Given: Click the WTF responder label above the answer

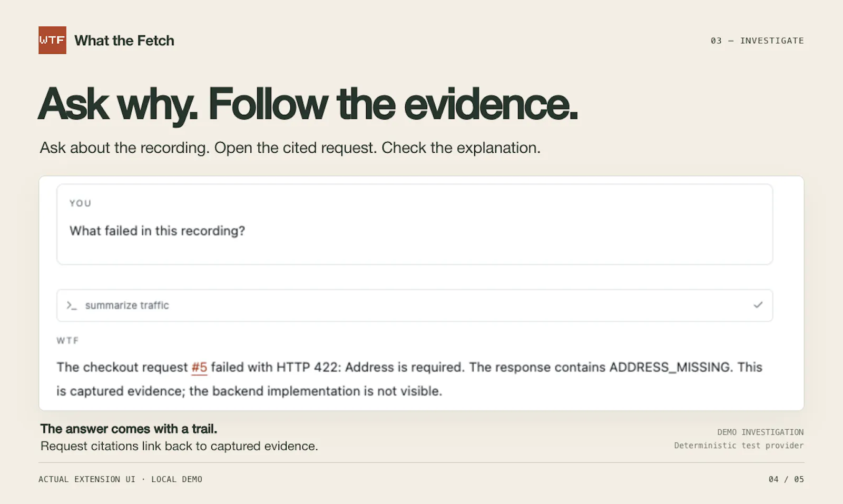Looking at the screenshot, I should click(68, 341).
